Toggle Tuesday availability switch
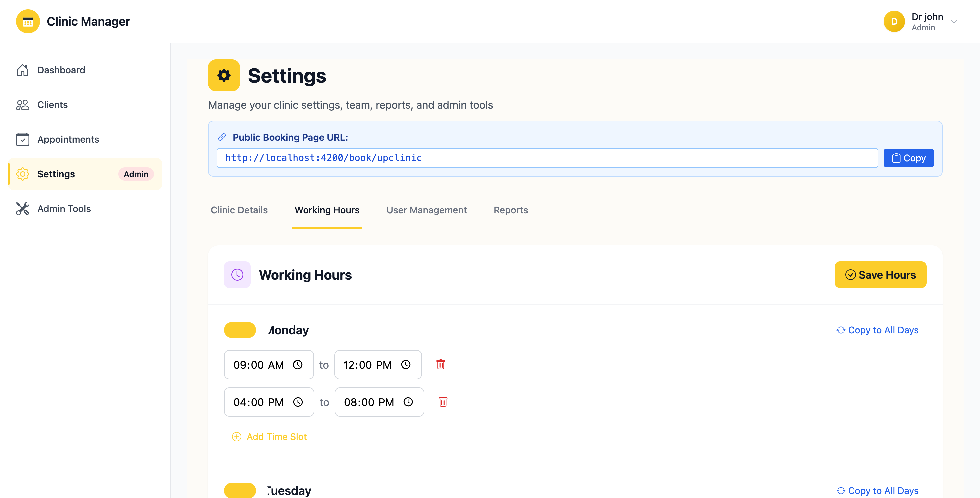This screenshot has width=980, height=498. pos(240,490)
